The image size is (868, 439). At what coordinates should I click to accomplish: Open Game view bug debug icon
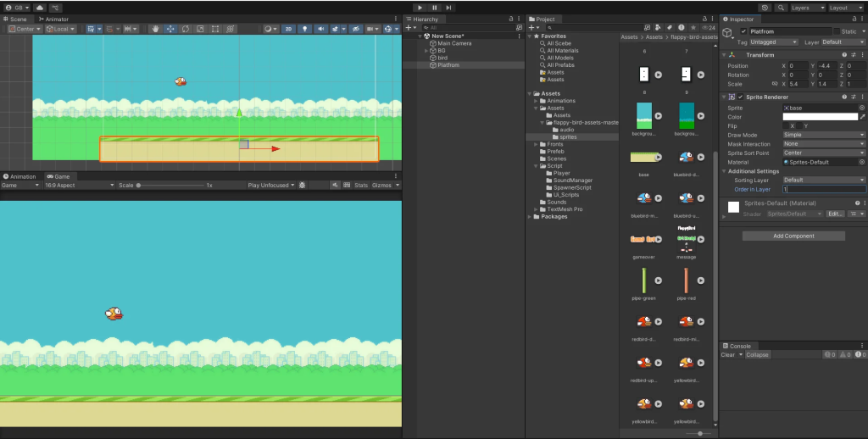tap(302, 185)
